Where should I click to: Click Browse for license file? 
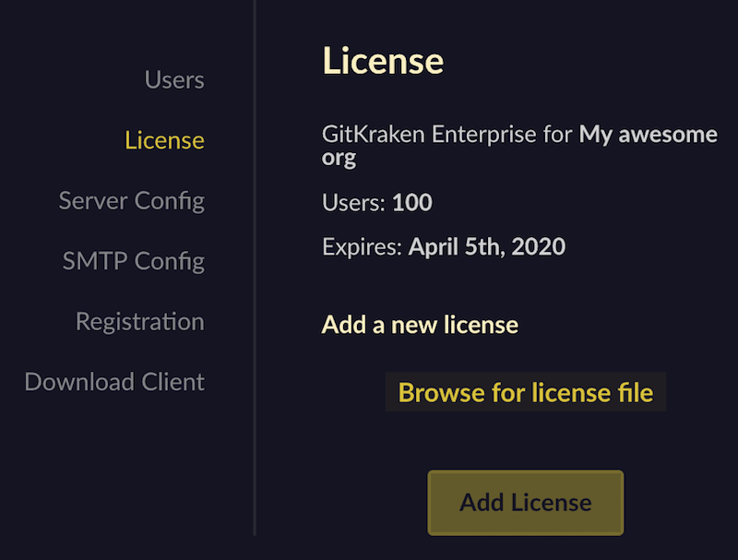click(x=525, y=393)
